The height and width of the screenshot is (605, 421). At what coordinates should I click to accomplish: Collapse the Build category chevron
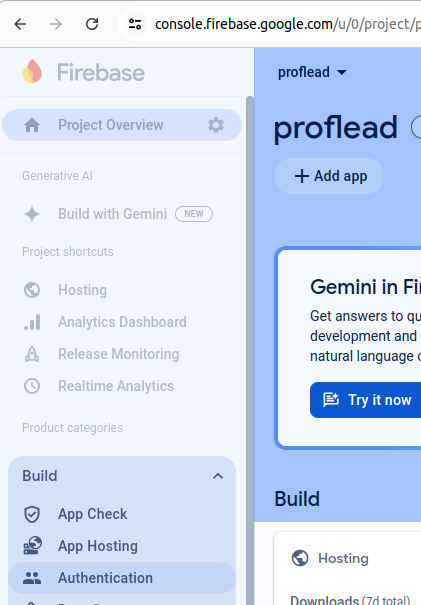click(218, 476)
